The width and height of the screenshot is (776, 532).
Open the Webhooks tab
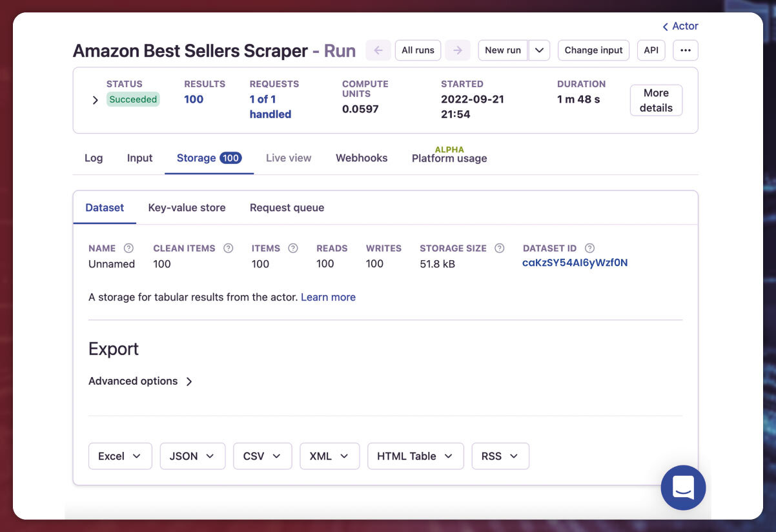pyautogui.click(x=362, y=158)
